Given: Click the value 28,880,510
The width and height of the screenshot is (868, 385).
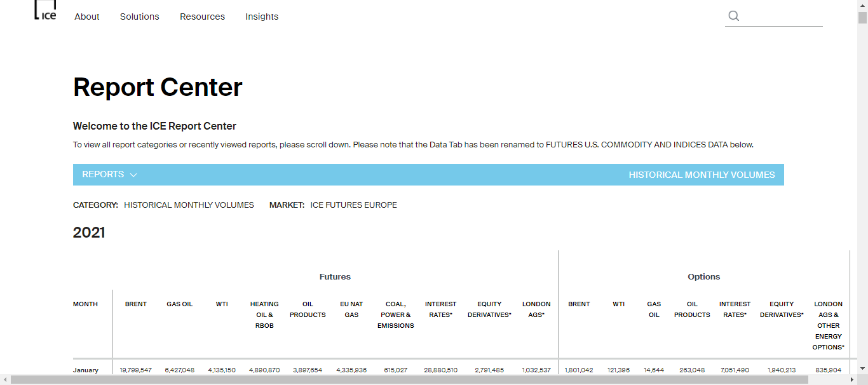Looking at the screenshot, I should (441, 370).
